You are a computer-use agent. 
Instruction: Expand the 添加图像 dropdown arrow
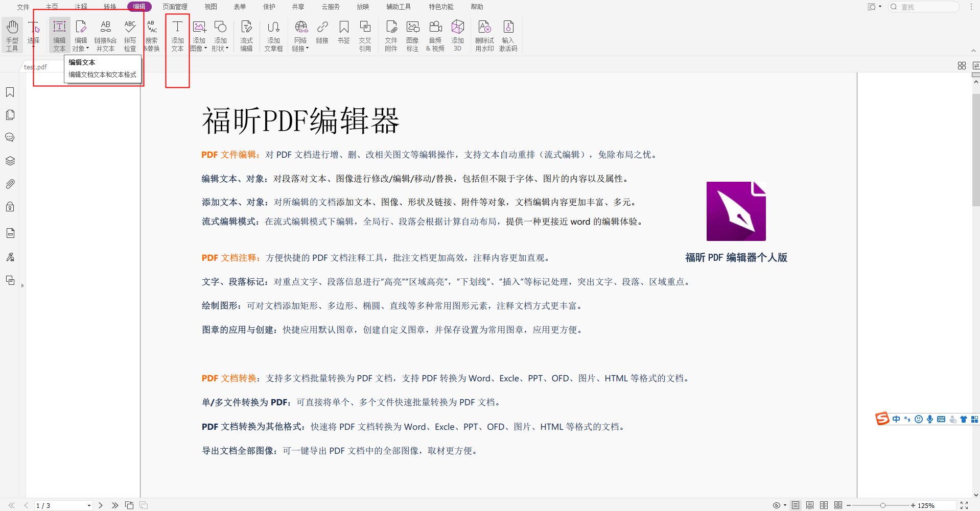tap(205, 49)
